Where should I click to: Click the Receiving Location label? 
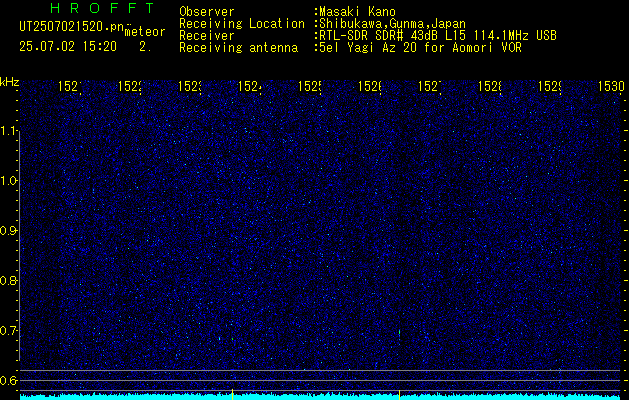[242, 24]
